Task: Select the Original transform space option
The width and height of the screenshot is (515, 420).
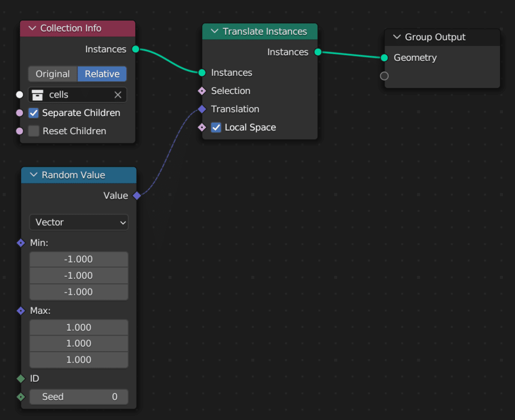Action: coord(53,74)
